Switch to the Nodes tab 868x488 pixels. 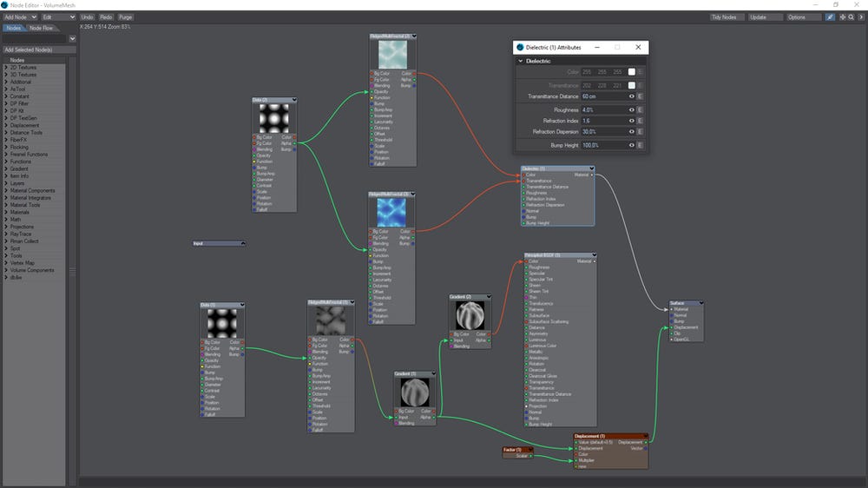click(x=13, y=28)
